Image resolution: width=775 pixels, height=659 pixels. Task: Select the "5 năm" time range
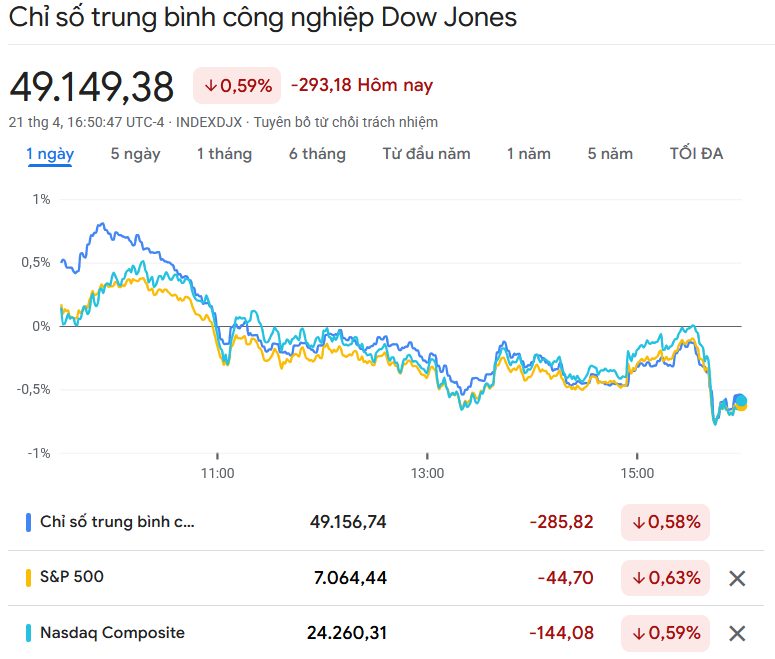(x=610, y=154)
